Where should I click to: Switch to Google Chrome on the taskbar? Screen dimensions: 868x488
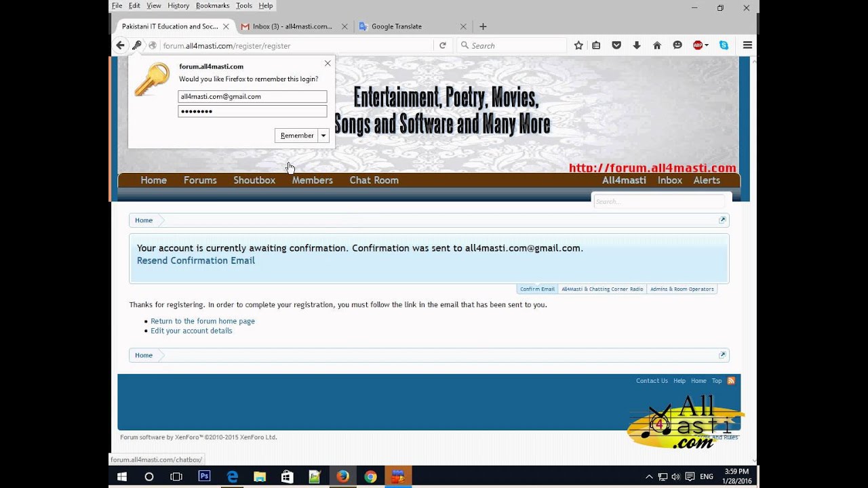370,476
